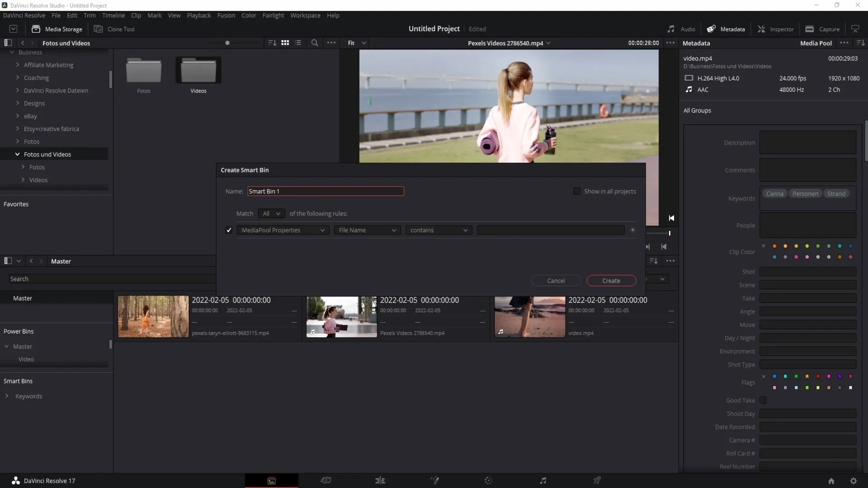Select Playback menu from menu bar
Image resolution: width=868 pixels, height=488 pixels.
pos(198,15)
